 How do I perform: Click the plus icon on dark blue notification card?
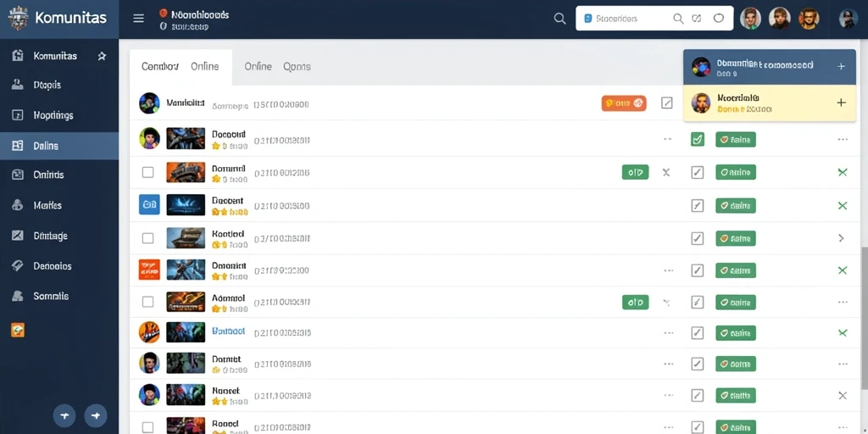pyautogui.click(x=842, y=66)
